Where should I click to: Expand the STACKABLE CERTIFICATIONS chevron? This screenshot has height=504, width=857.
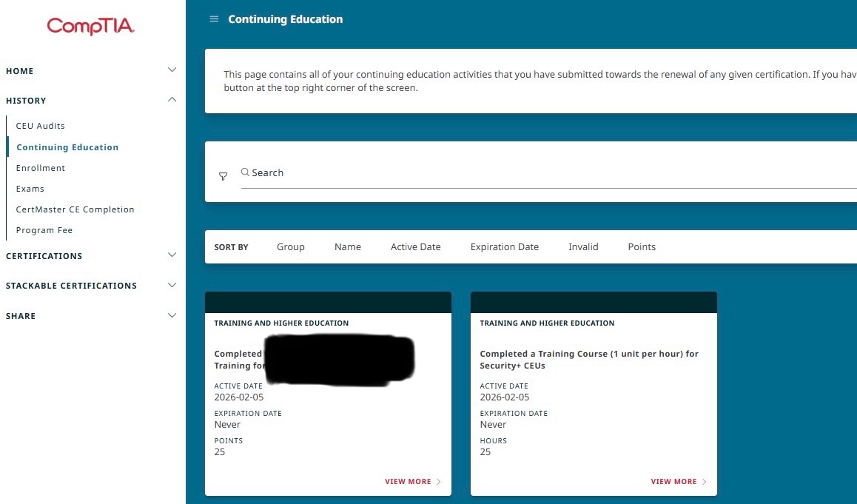point(172,285)
